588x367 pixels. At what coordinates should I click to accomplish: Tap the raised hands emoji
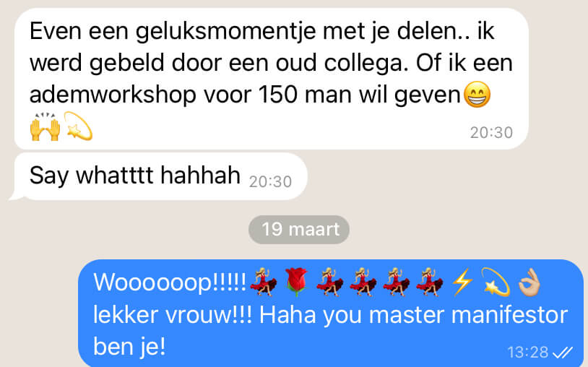[x=45, y=126]
